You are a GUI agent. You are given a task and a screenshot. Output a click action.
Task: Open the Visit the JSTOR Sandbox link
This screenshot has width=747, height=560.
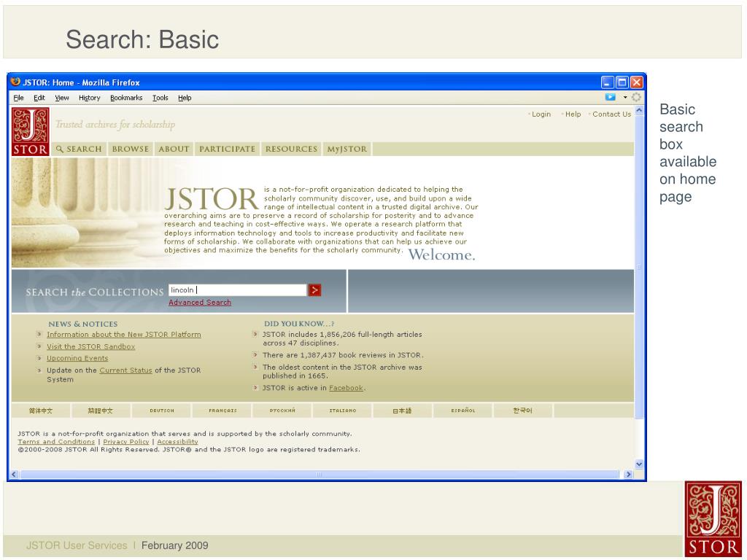click(x=91, y=346)
